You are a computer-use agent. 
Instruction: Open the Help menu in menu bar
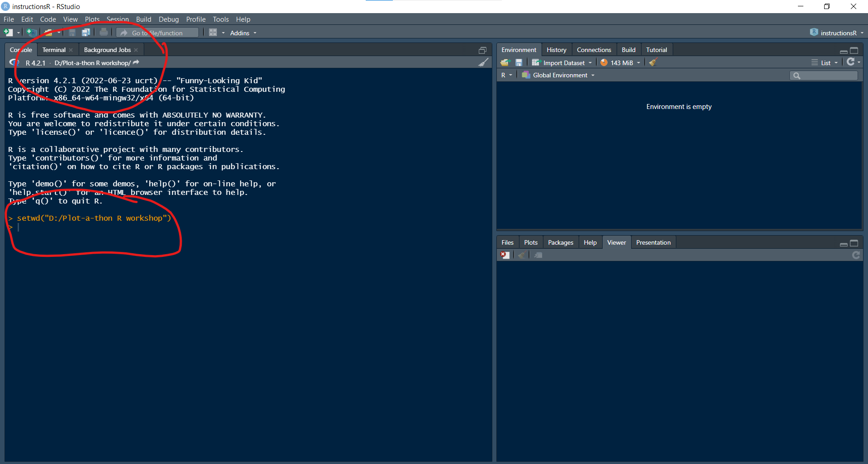pos(243,19)
